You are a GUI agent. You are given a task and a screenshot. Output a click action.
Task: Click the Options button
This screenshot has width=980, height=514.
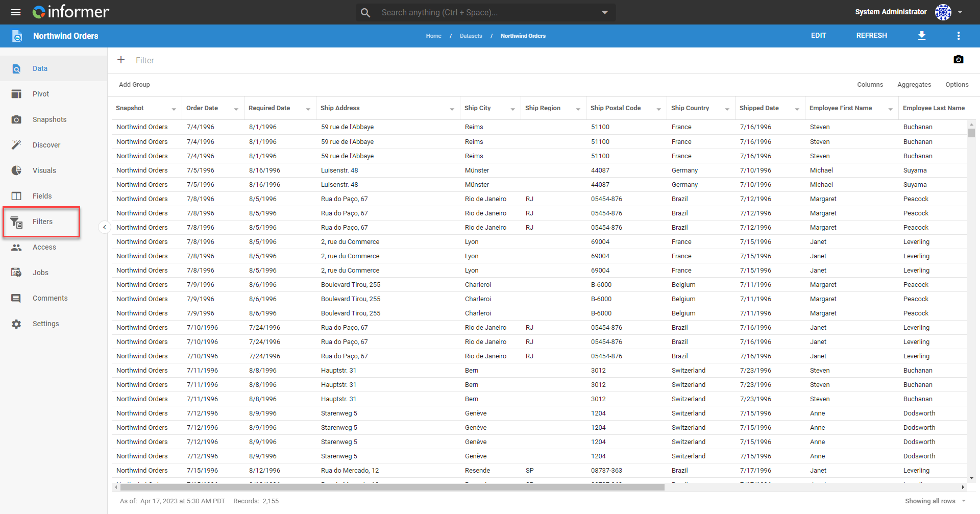[x=957, y=85]
